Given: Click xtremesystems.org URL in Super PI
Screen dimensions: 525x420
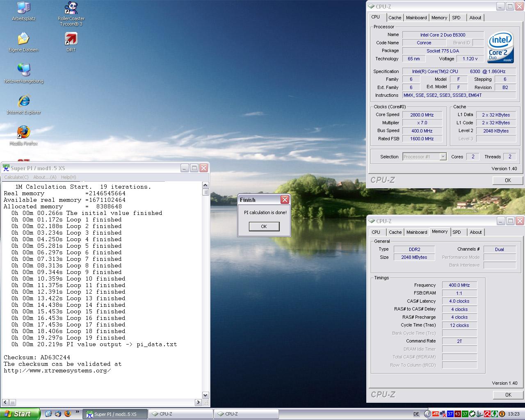Looking at the screenshot, I should (x=57, y=370).
